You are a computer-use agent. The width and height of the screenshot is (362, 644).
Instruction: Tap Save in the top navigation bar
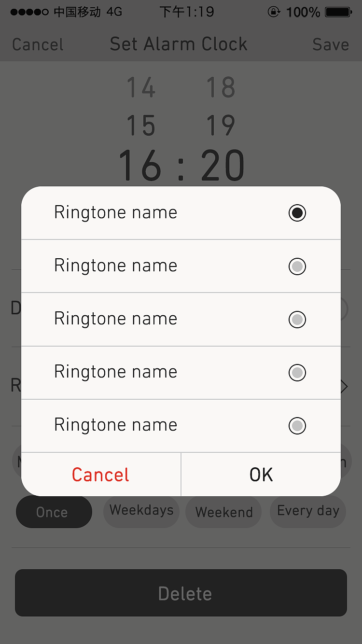[331, 44]
